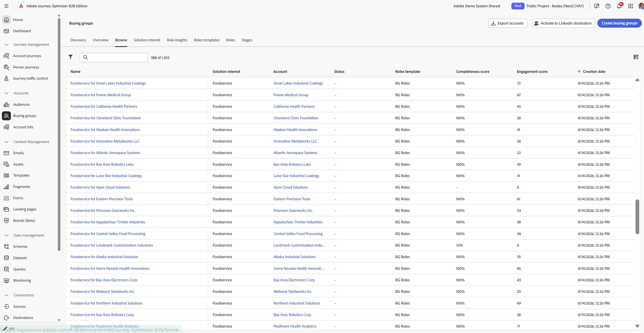Click the Create buying groups button
The height and width of the screenshot is (333, 644).
(619, 23)
